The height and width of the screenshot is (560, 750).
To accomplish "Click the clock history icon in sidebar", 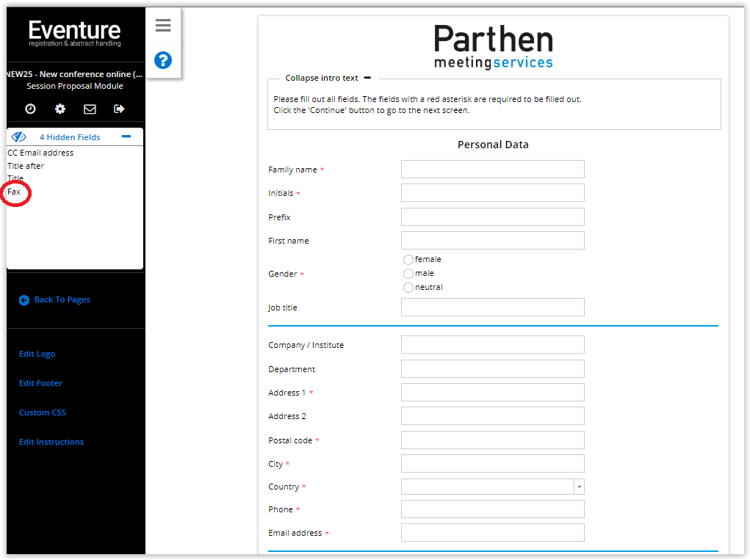I will pyautogui.click(x=30, y=109).
